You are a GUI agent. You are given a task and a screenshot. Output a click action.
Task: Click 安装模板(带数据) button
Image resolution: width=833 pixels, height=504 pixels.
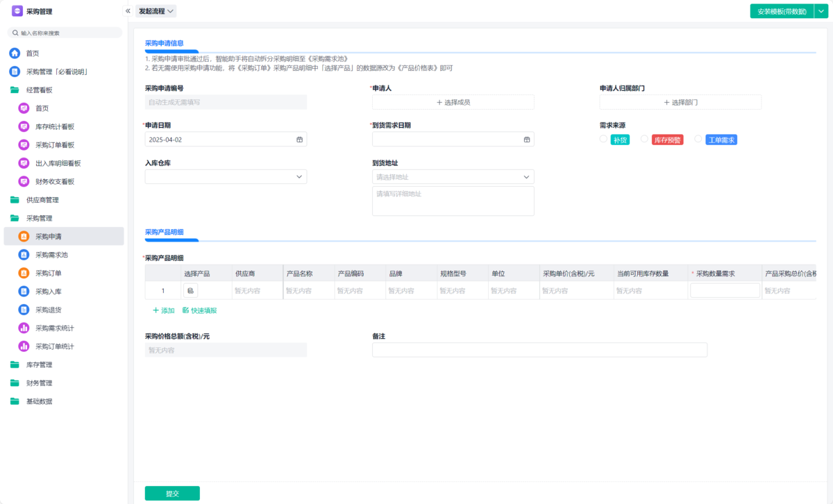coord(782,11)
